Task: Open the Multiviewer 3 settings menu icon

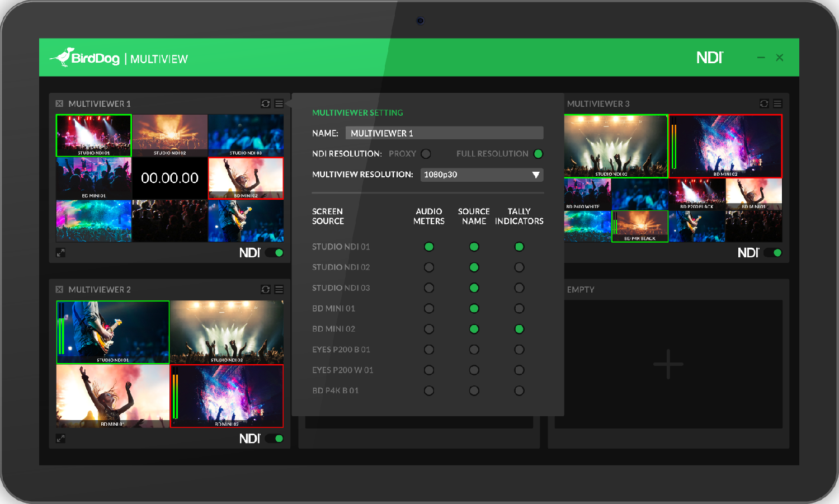Action: click(x=777, y=103)
